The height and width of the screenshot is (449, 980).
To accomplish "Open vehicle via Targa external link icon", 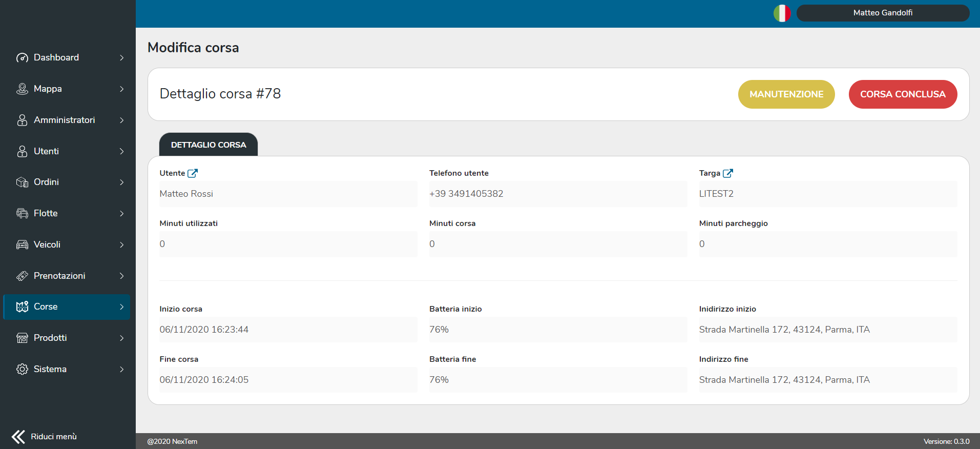I will coord(727,173).
